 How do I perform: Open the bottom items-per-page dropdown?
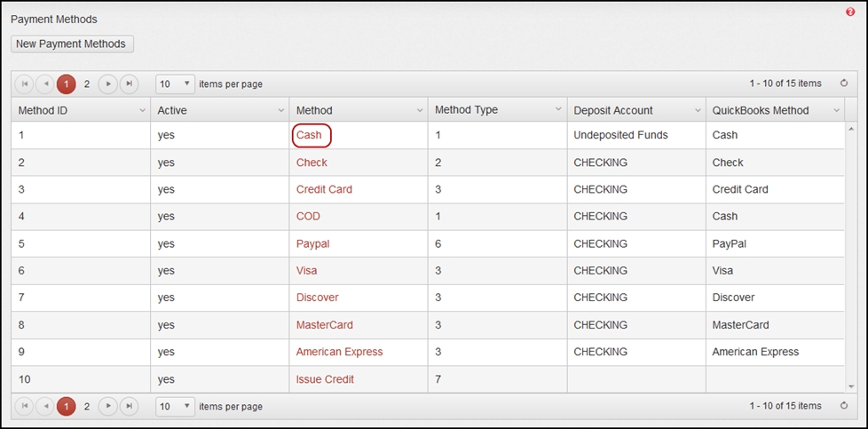176,406
